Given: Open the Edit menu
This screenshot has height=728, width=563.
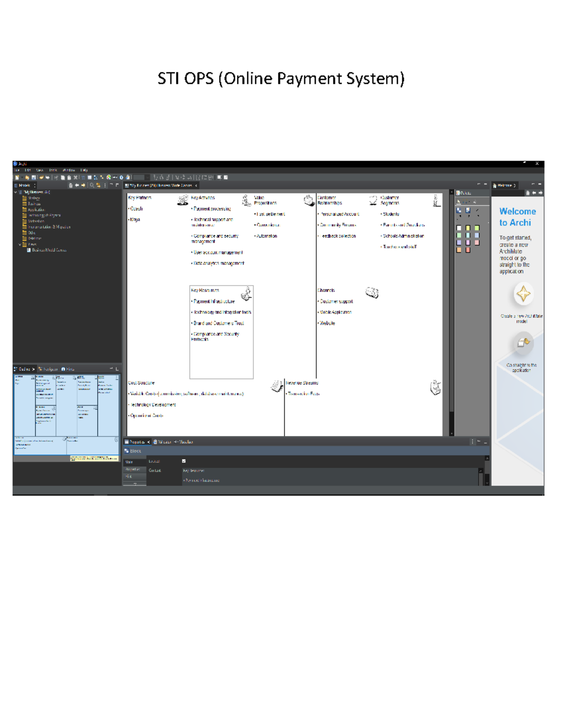Looking at the screenshot, I should pos(27,170).
